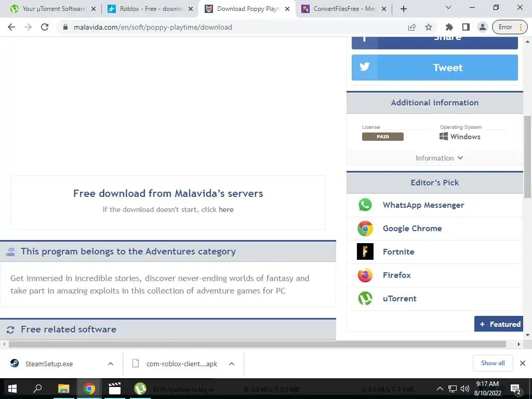532x399 pixels.
Task: Click the Facebook Share button
Action: [x=435, y=43]
